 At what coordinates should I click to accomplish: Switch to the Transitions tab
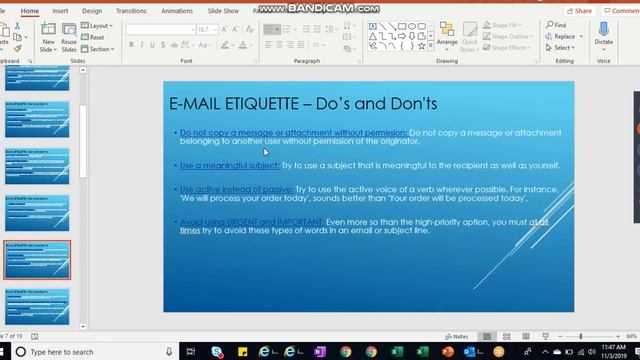pyautogui.click(x=131, y=11)
